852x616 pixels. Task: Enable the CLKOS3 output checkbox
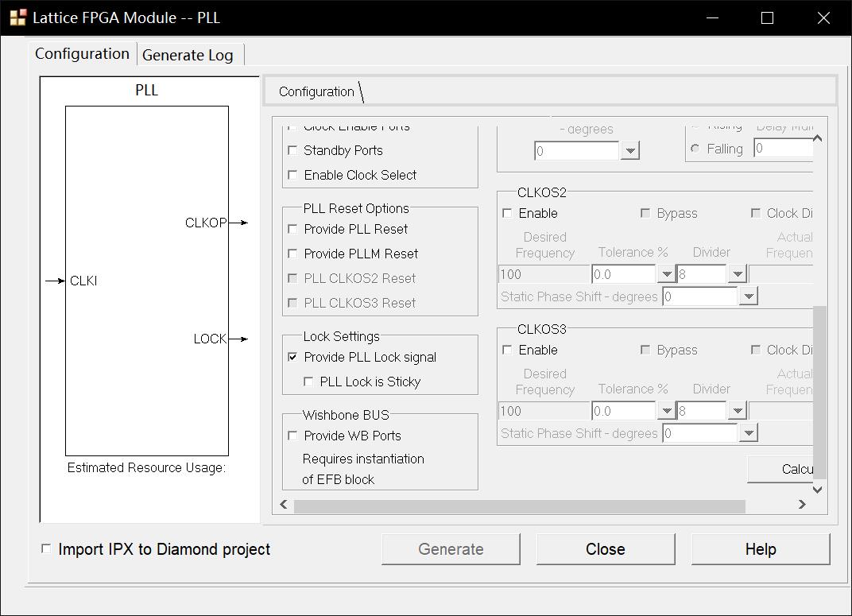coord(508,350)
